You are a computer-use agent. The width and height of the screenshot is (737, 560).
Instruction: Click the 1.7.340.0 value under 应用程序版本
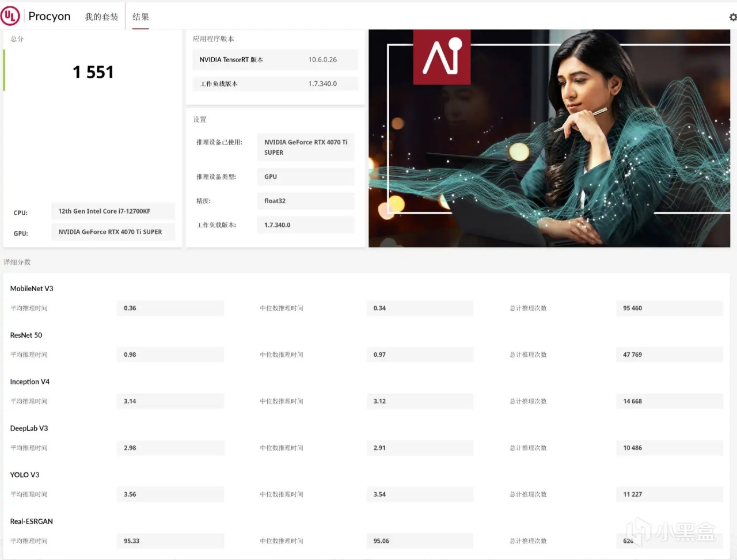pyautogui.click(x=322, y=83)
